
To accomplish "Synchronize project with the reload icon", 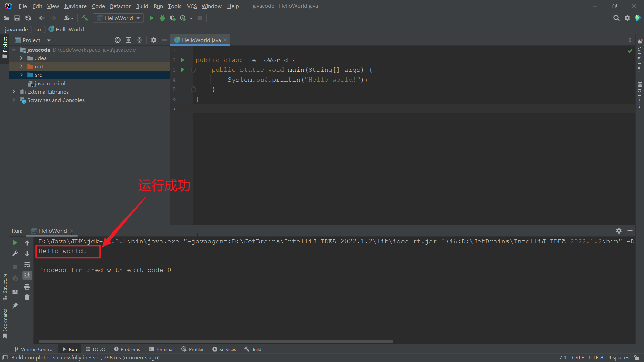I will 28,18.
